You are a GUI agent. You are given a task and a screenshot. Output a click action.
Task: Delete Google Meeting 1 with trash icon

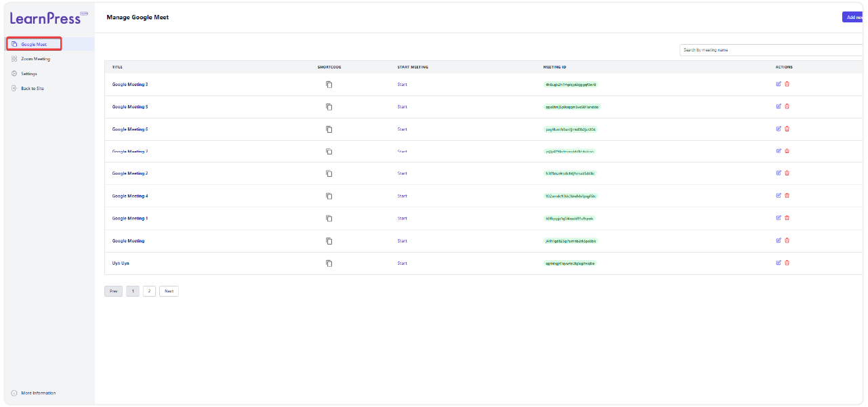(x=787, y=218)
